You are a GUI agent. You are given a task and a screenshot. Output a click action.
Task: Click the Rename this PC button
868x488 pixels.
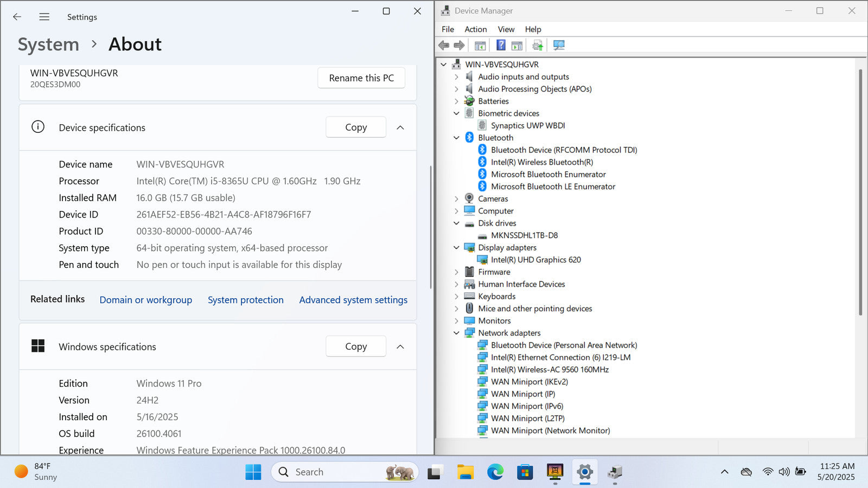[361, 78]
